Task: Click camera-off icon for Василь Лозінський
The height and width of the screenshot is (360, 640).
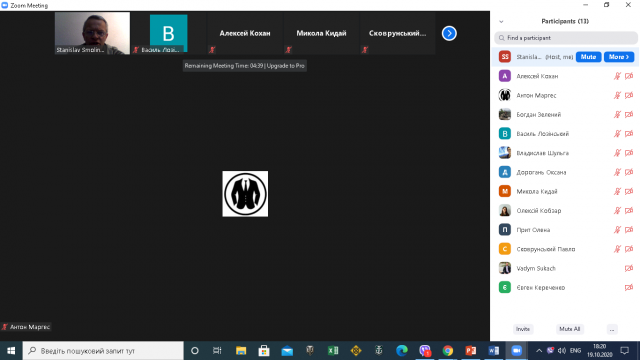Action: coord(629,133)
